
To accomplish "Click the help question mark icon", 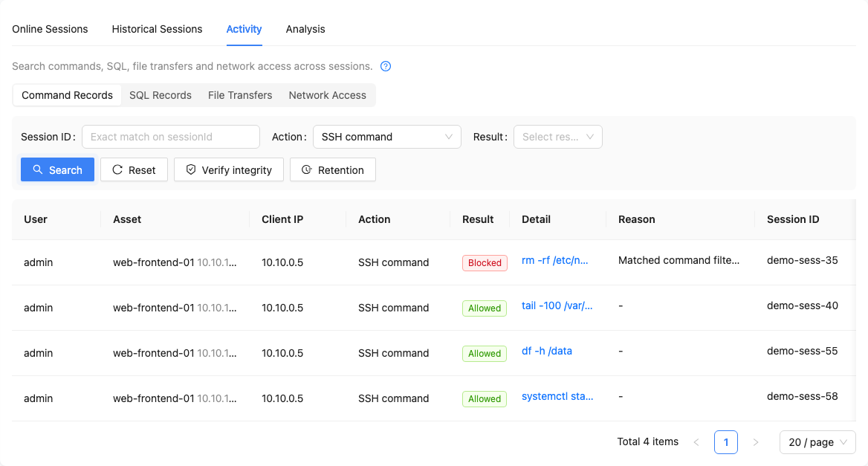I will tap(386, 66).
